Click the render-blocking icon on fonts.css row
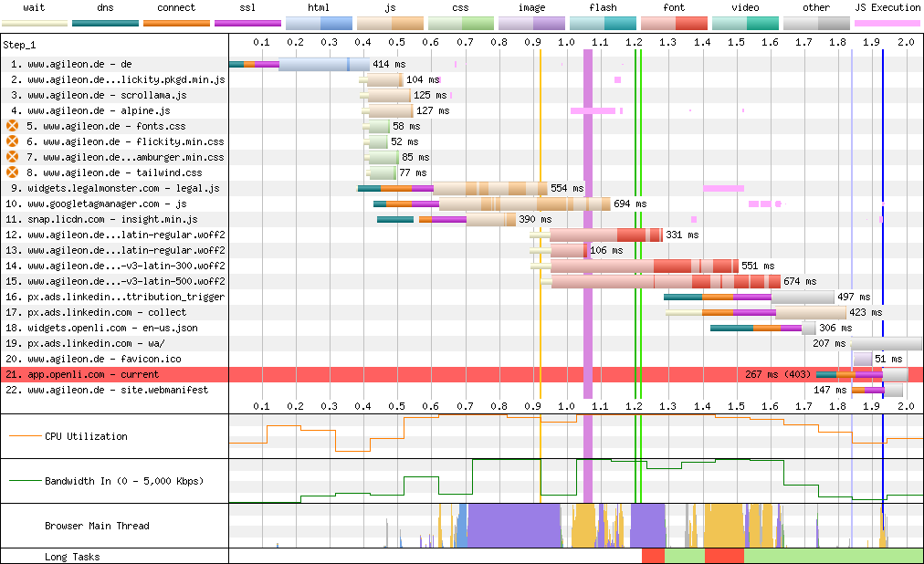Screen dimensions: 924x564 [x=13, y=126]
